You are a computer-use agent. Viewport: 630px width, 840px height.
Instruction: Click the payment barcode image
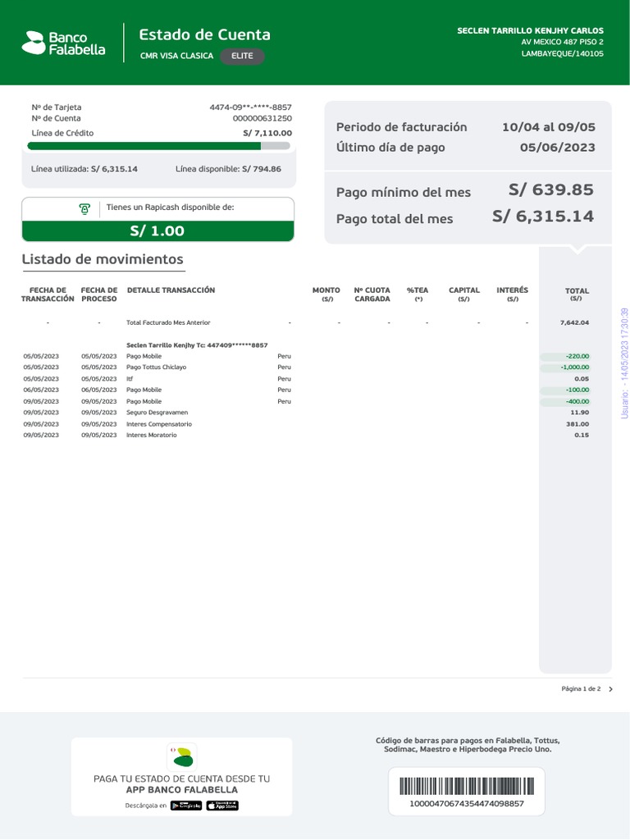point(467,787)
